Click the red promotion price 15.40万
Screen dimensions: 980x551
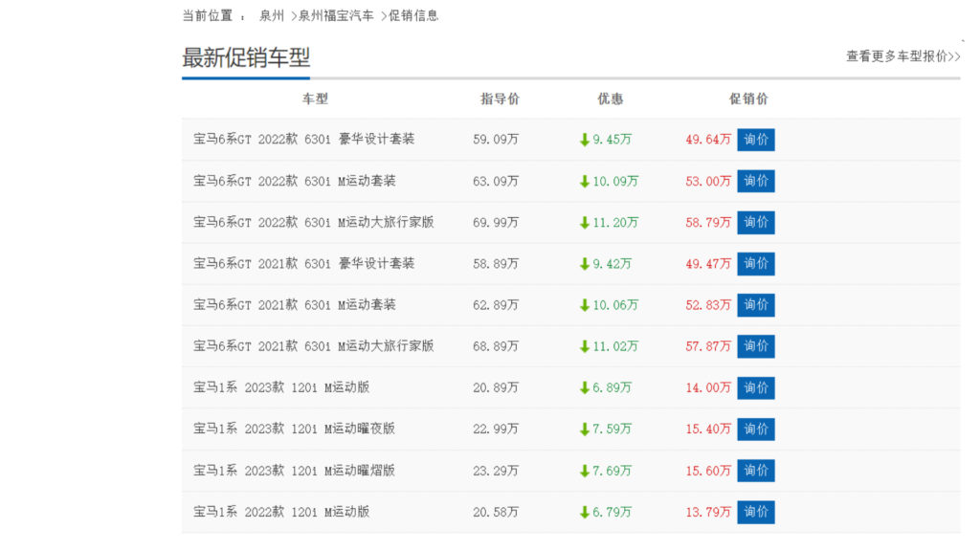(708, 430)
